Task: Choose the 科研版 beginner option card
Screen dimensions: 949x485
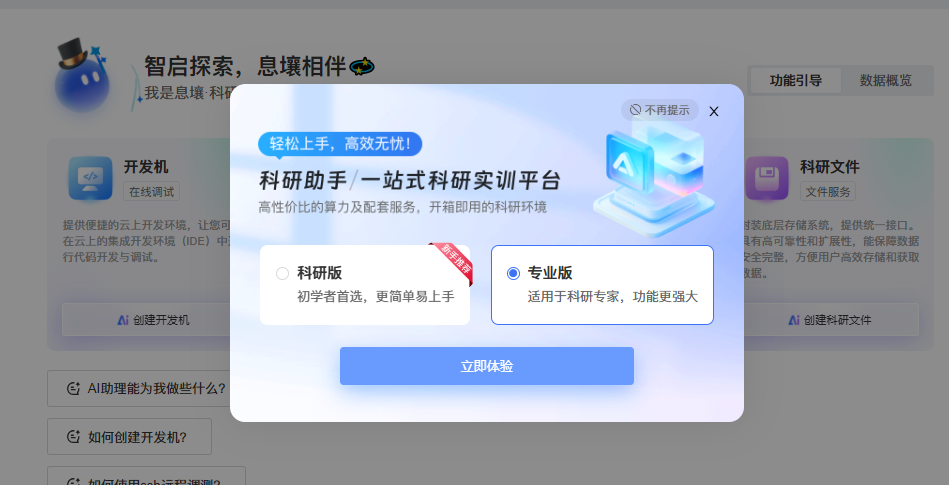Action: tap(365, 285)
